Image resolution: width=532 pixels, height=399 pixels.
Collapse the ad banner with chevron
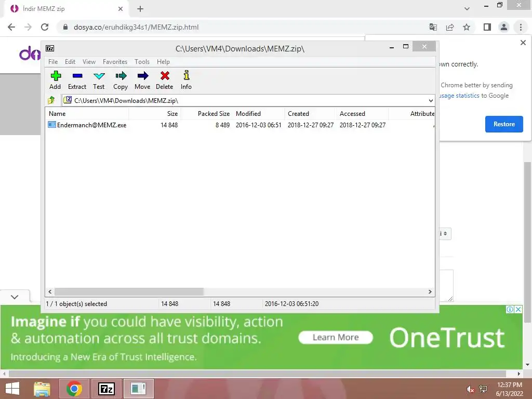point(14,297)
